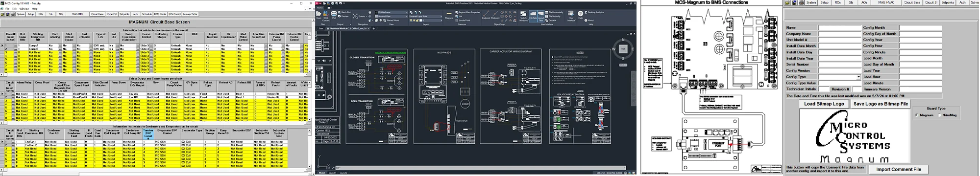
Task: Click the plus tab to open new drawing
Action: (373, 28)
